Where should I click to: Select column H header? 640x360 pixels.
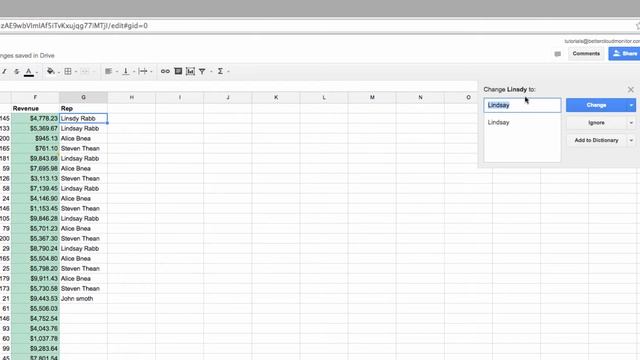point(131,98)
